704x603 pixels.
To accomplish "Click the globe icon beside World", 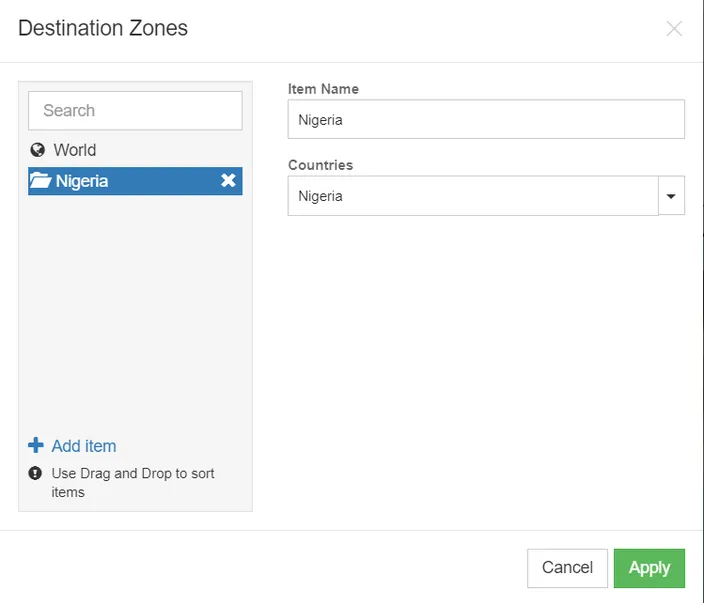I will 38,150.
